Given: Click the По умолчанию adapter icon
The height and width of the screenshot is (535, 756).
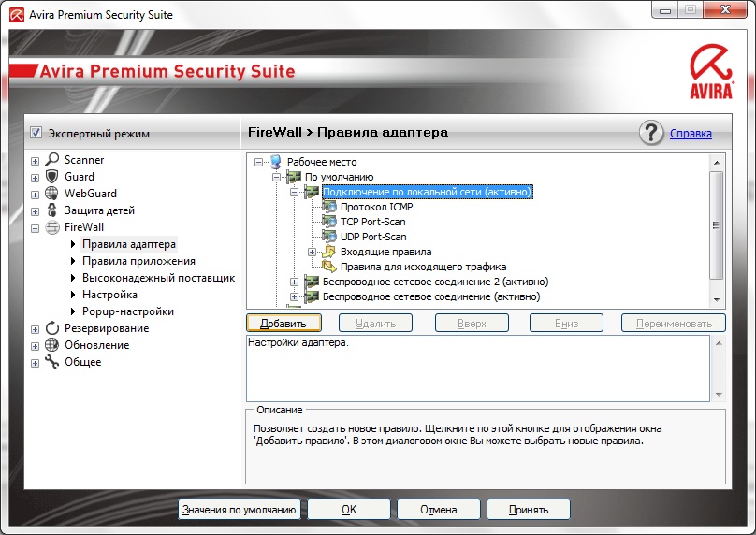Looking at the screenshot, I should (294, 177).
